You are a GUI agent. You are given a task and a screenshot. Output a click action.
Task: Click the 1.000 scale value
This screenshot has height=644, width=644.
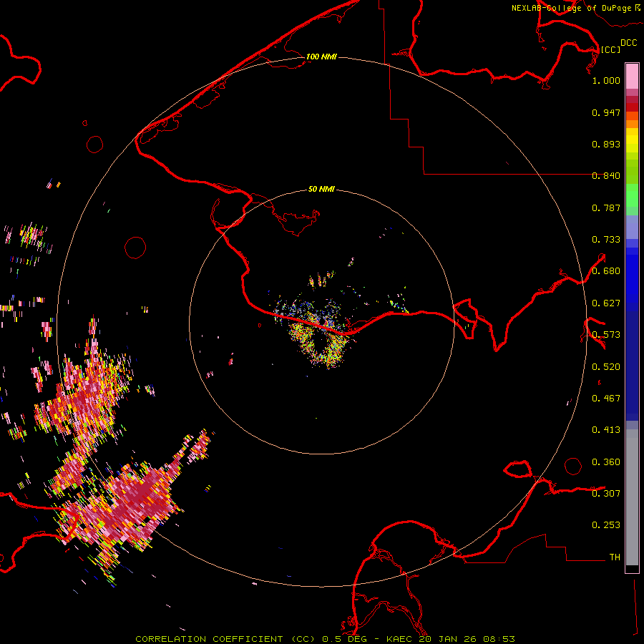point(606,80)
